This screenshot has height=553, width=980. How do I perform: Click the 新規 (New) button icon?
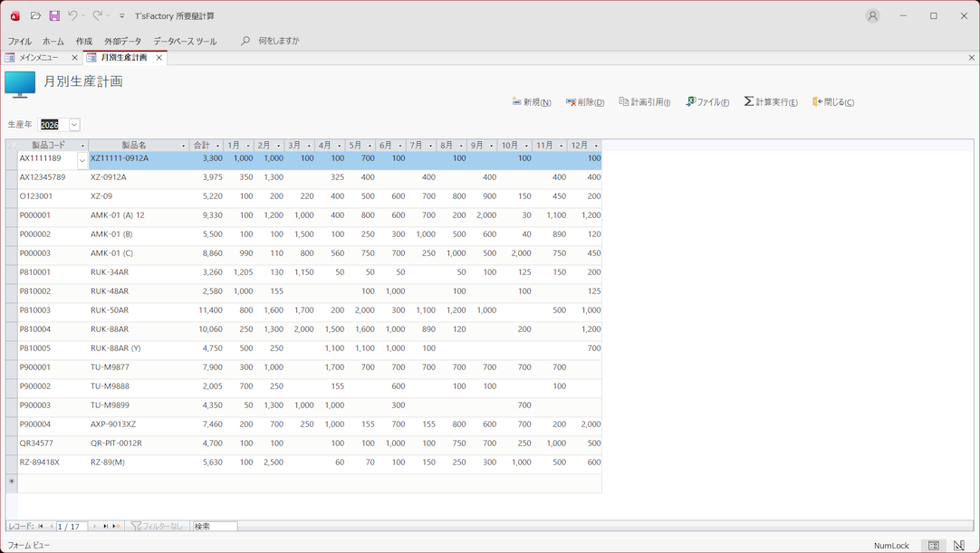pyautogui.click(x=516, y=102)
